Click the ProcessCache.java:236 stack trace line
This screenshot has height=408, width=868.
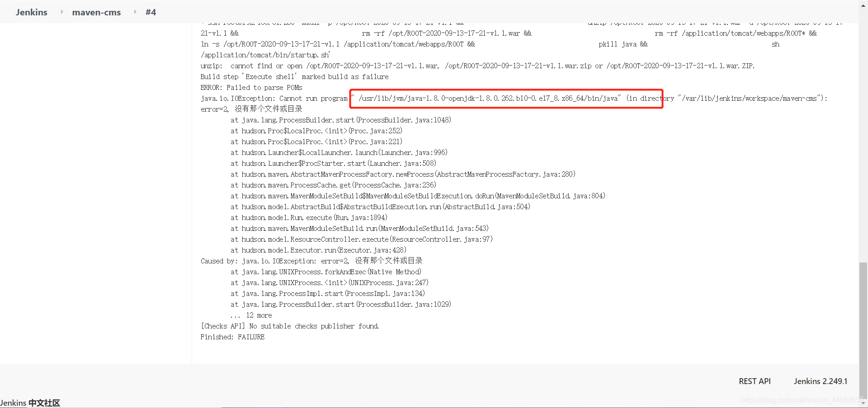(x=334, y=185)
